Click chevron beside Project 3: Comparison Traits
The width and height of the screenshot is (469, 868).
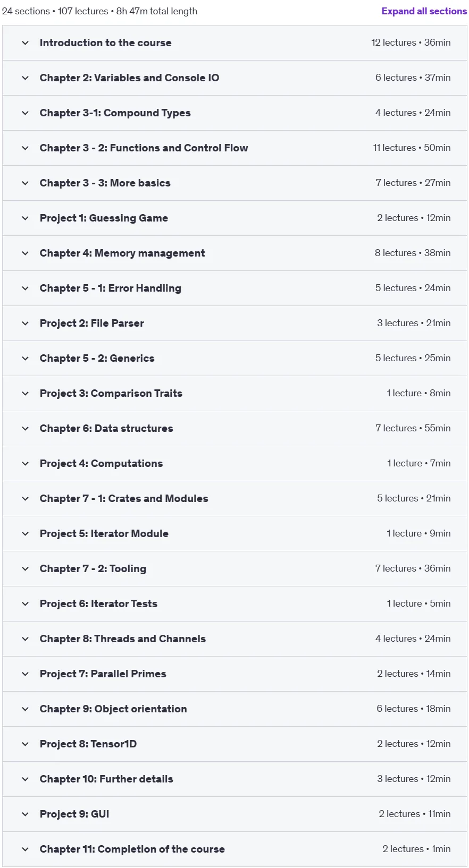coord(25,394)
